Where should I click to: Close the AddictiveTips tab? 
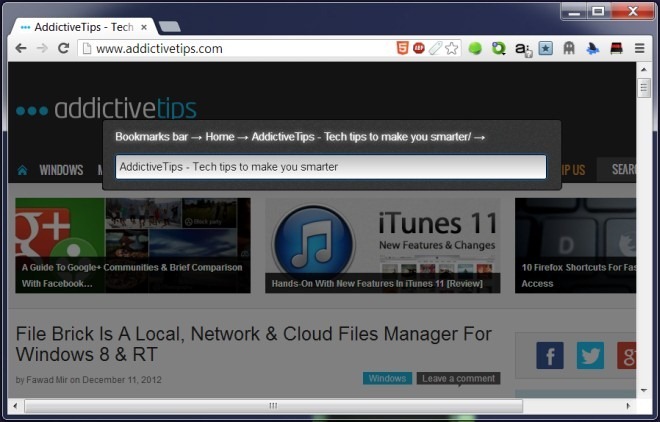(144, 27)
